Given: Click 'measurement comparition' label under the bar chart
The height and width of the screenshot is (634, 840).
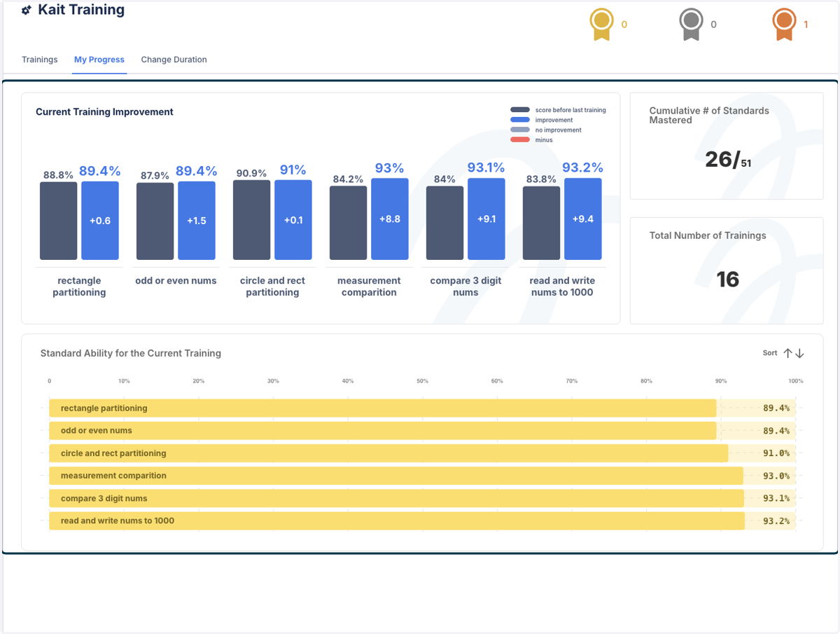Looking at the screenshot, I should (369, 287).
